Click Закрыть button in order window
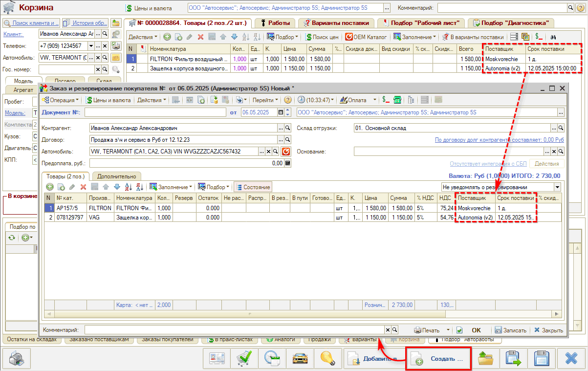This screenshot has width=588, height=371. coord(548,330)
